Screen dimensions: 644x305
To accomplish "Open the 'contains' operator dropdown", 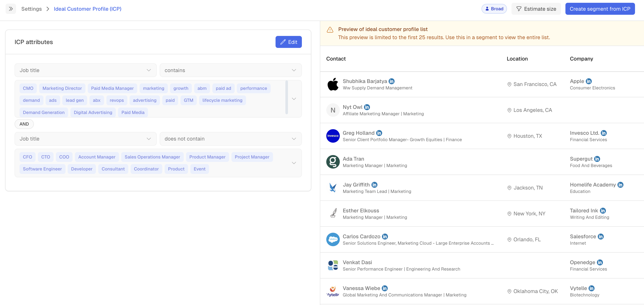I will 230,70.
